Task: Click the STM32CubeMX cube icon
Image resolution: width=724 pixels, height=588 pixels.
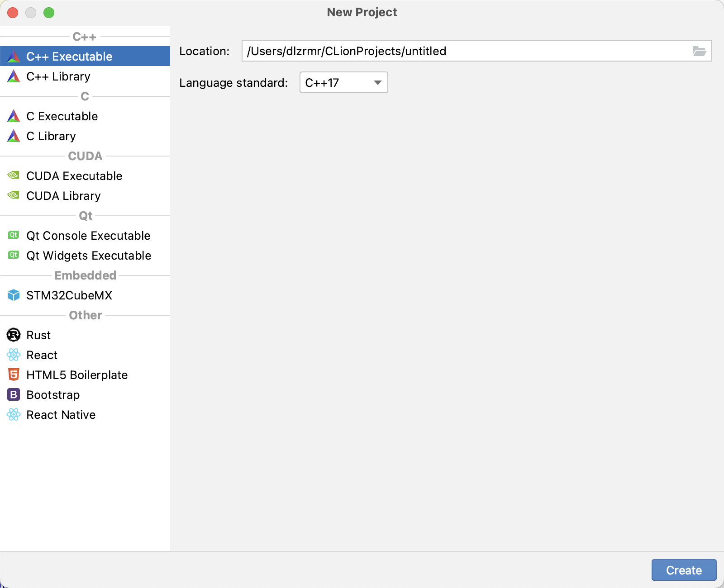Action: (x=14, y=295)
